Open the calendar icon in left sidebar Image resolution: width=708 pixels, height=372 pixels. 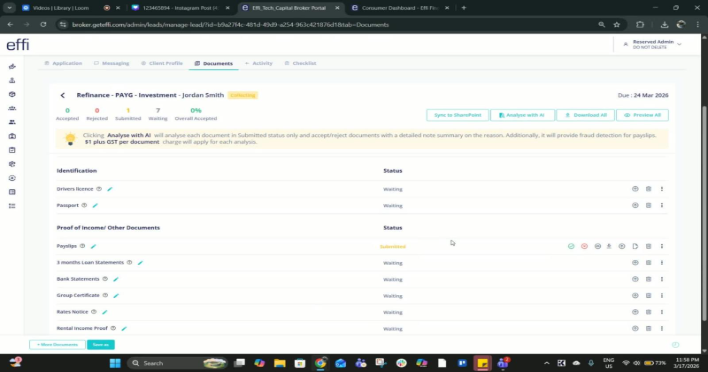point(12,150)
